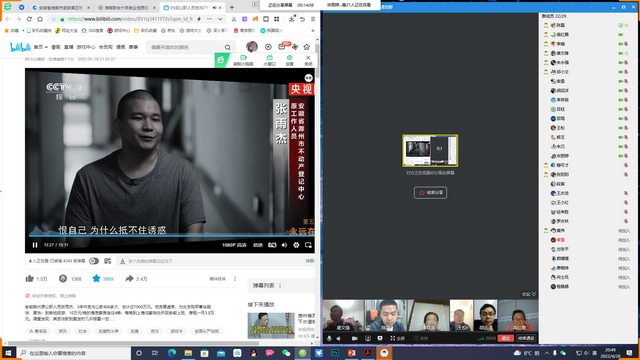Click the red 退出 button in meeting
The image size is (640, 360).
(x=505, y=338)
